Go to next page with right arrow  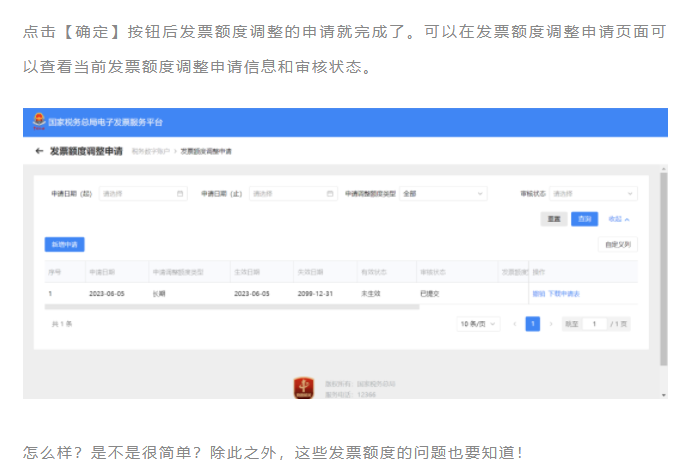click(551, 324)
